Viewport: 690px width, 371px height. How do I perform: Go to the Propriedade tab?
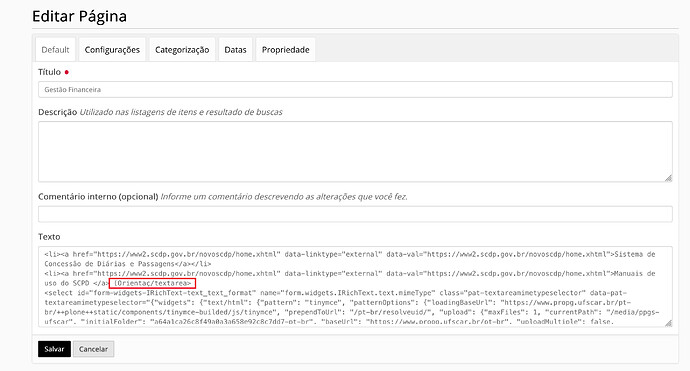(x=286, y=50)
